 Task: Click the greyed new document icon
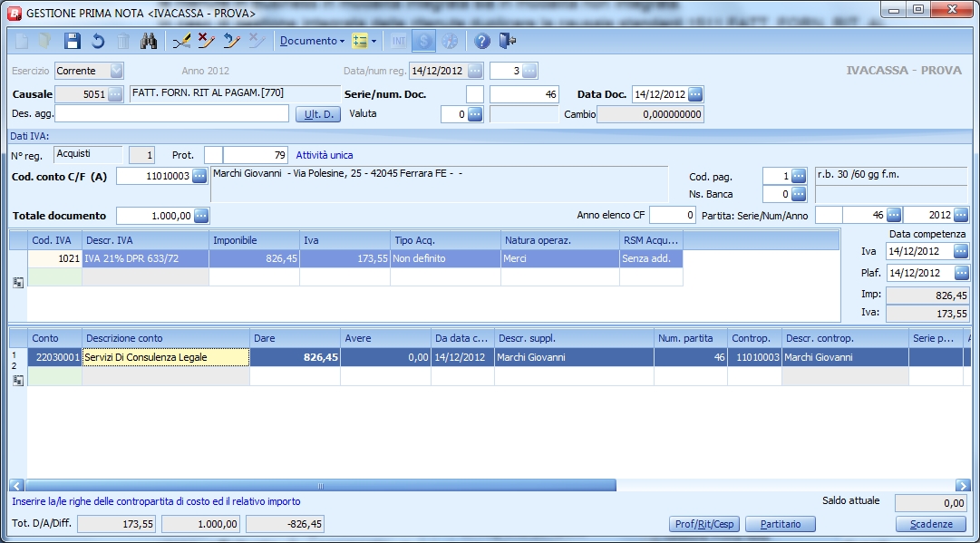point(22,41)
